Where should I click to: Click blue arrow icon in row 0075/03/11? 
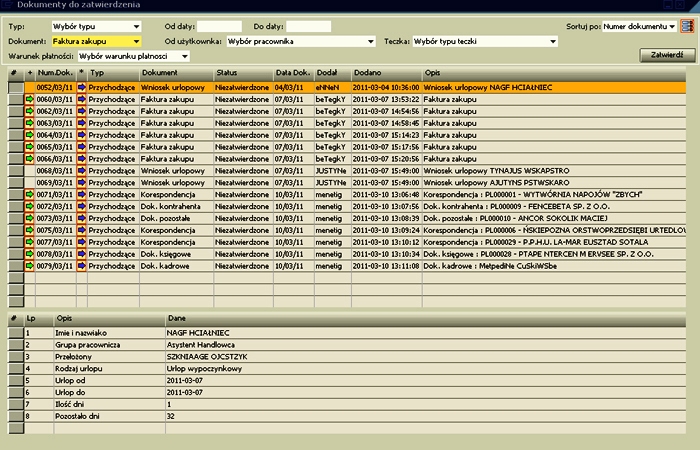81,230
